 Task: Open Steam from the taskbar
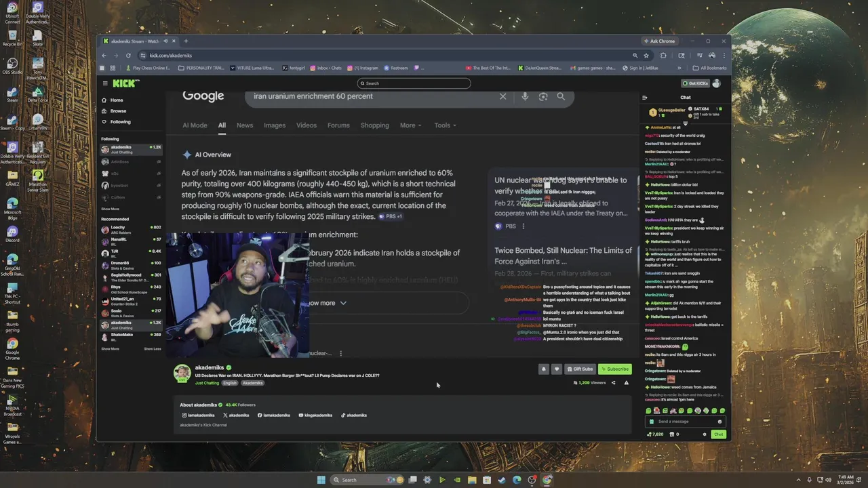(502, 480)
